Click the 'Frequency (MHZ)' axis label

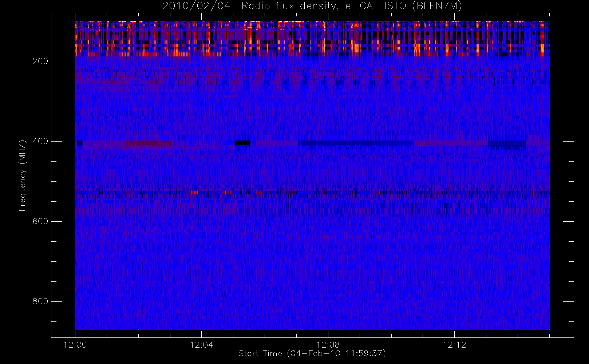[23, 175]
